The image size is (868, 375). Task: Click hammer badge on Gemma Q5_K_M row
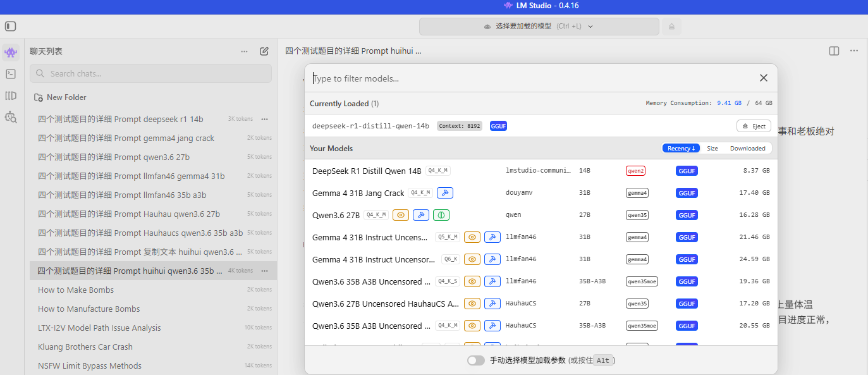coord(492,237)
